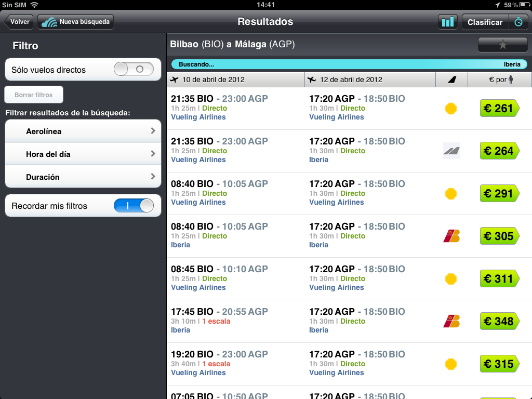
Task: Tap '1 escala' in the € 315 row
Action: [x=216, y=364]
